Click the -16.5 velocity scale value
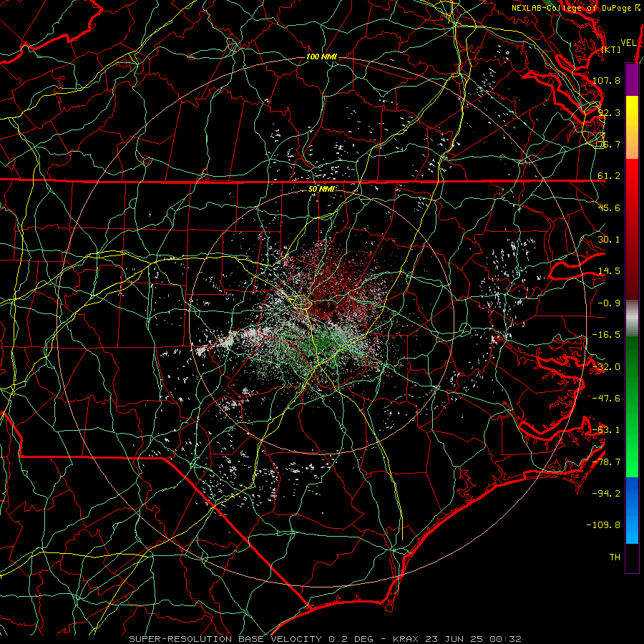 606,335
